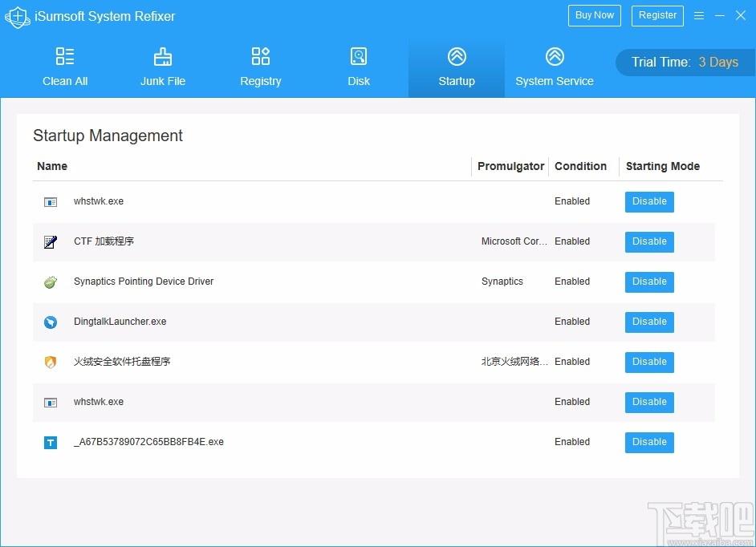Click the 火绒 orange shield icon

(51, 362)
